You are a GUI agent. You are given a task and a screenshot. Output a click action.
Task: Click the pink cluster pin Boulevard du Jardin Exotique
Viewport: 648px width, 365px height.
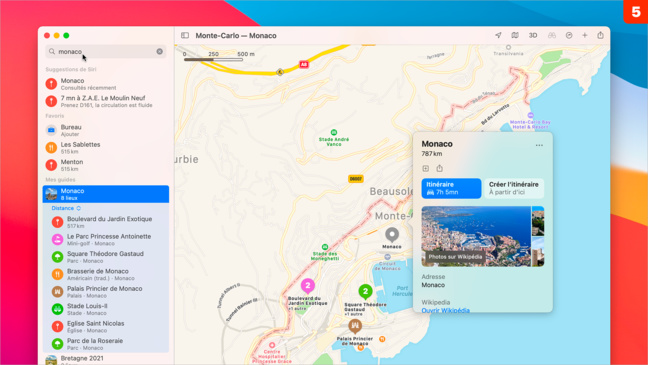[307, 286]
